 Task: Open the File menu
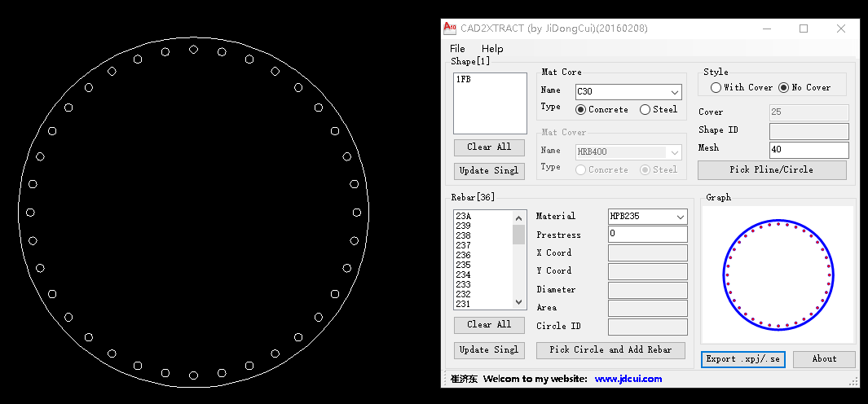tap(457, 49)
